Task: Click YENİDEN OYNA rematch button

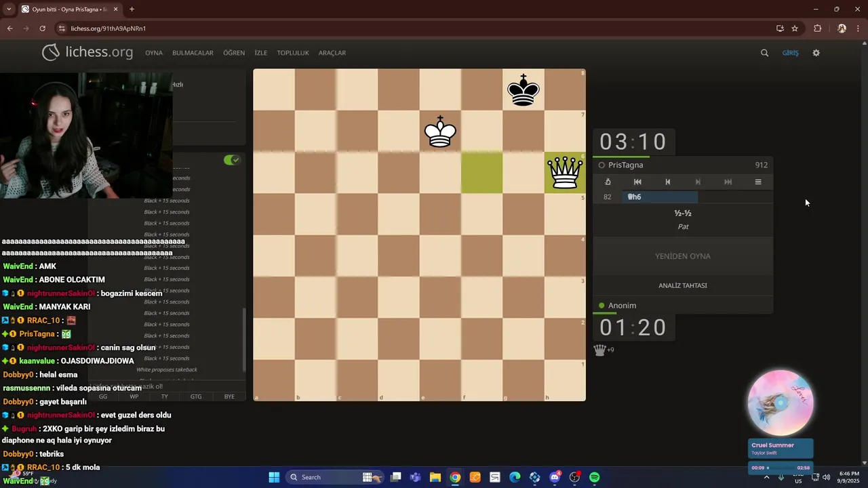Action: tap(683, 256)
